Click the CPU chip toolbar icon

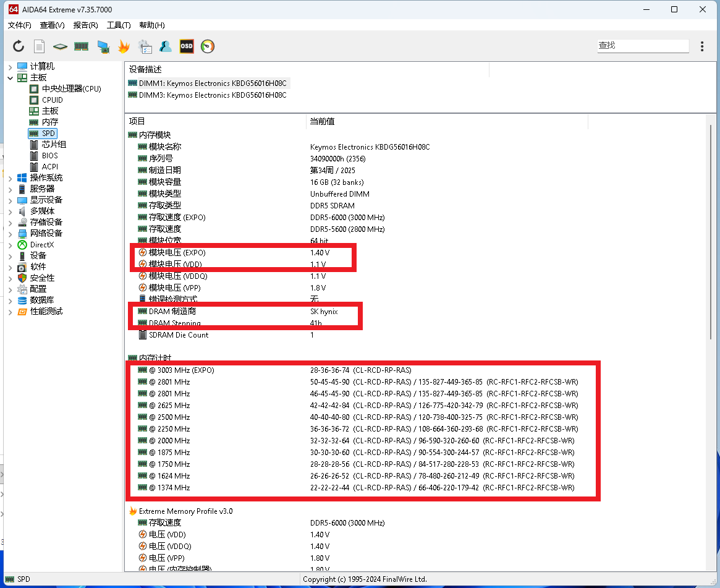click(x=60, y=46)
